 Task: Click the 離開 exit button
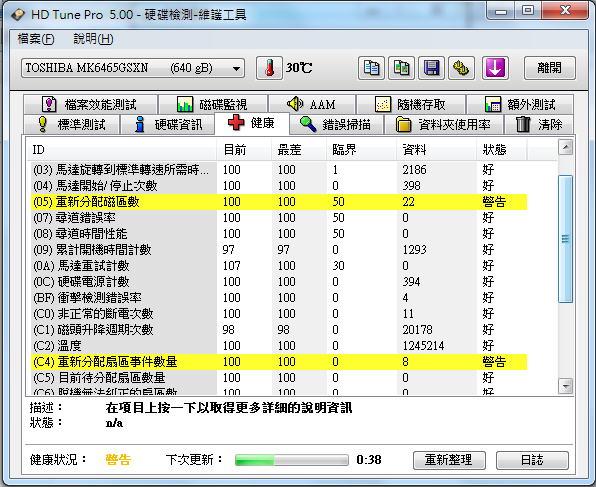tap(550, 68)
